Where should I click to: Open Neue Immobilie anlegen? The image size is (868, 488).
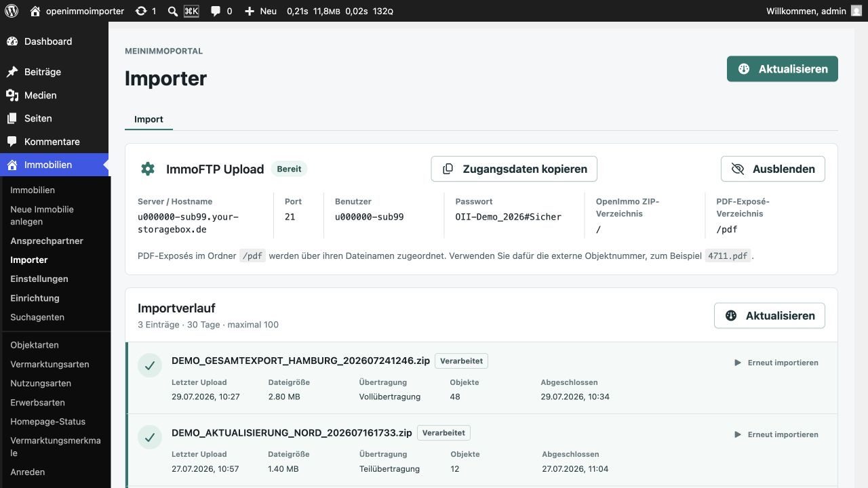point(42,216)
